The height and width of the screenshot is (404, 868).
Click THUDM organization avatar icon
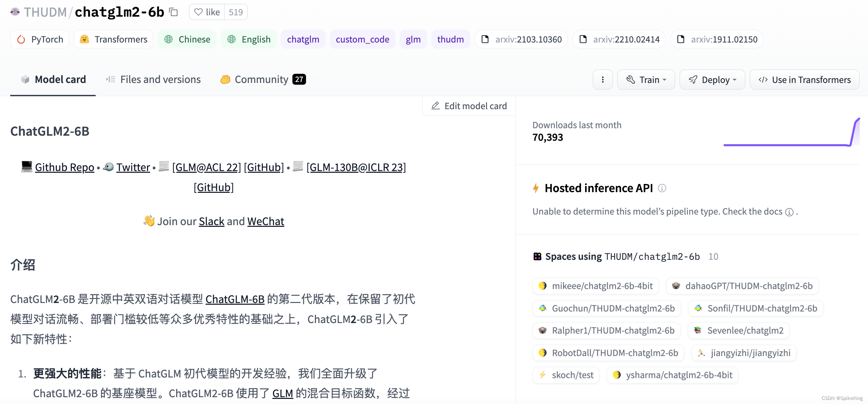click(15, 12)
